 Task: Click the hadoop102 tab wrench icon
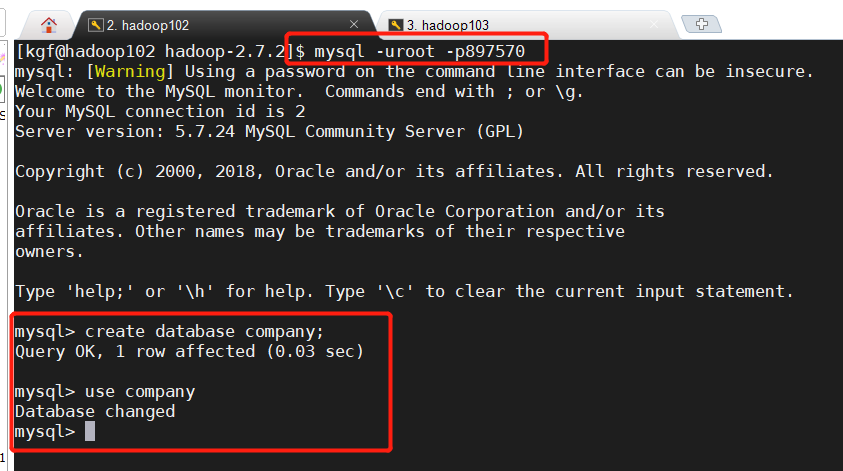(x=96, y=25)
